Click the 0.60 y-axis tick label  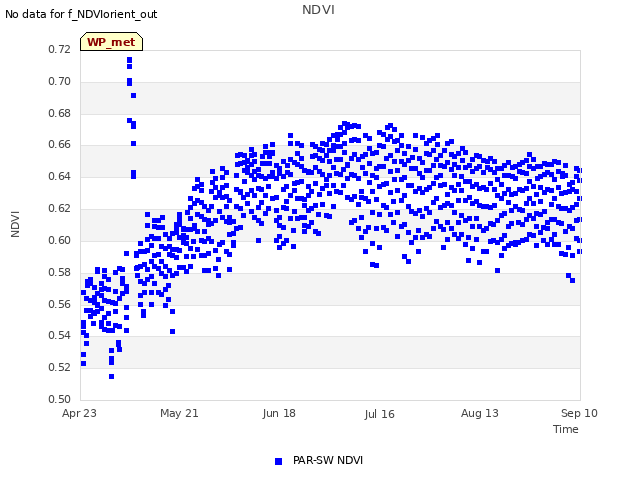60,240
